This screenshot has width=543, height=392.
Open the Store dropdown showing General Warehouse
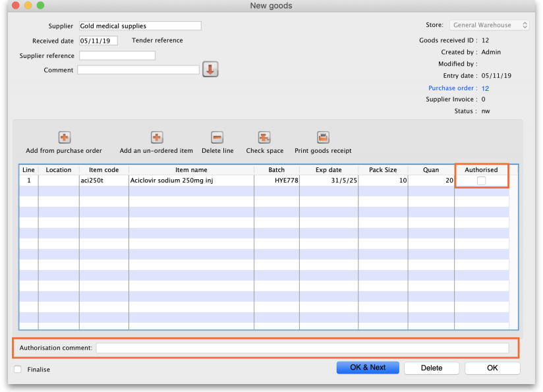point(490,25)
